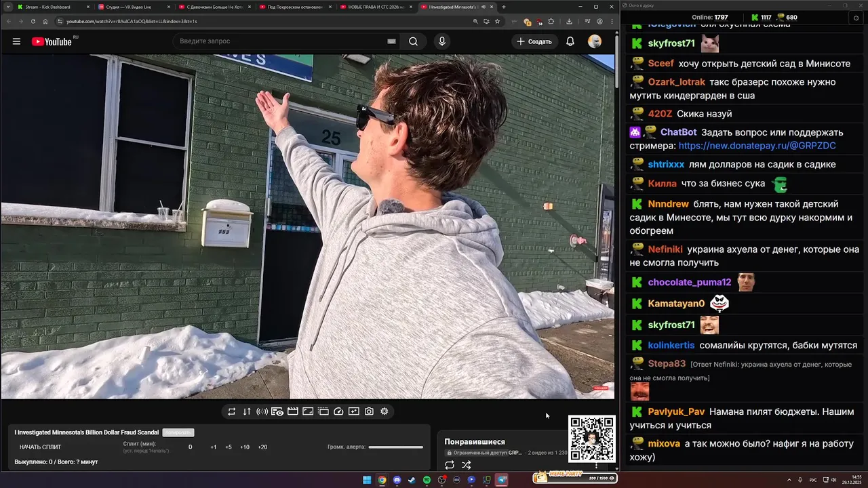
Task: Click username mixova in chat
Action: tap(664, 443)
